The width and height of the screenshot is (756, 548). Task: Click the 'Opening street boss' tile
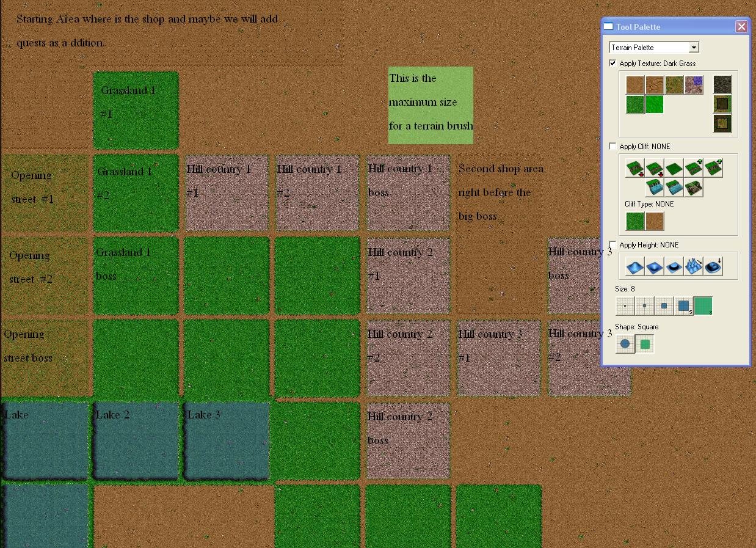point(46,358)
